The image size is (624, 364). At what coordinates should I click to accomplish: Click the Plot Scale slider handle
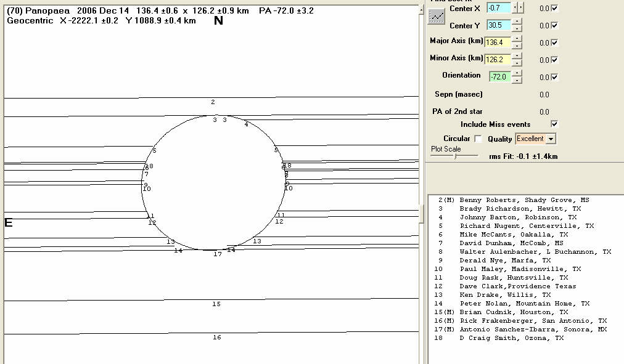tap(456, 156)
